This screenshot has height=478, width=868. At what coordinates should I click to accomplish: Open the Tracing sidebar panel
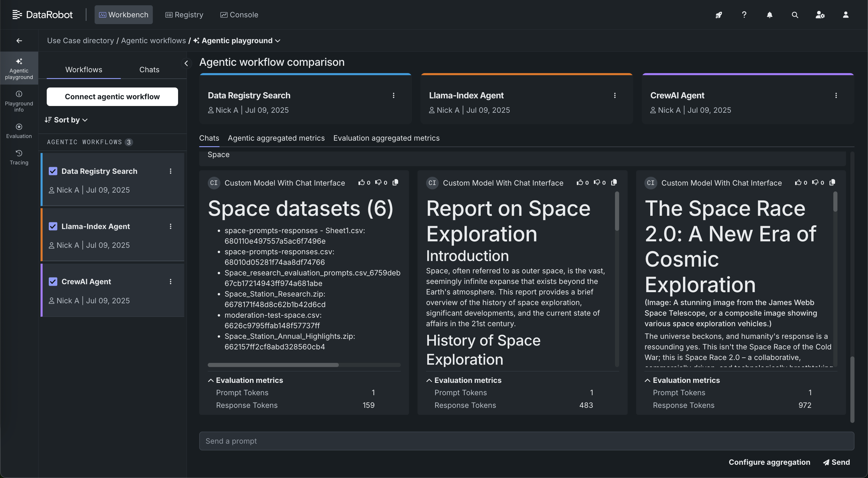pos(19,157)
